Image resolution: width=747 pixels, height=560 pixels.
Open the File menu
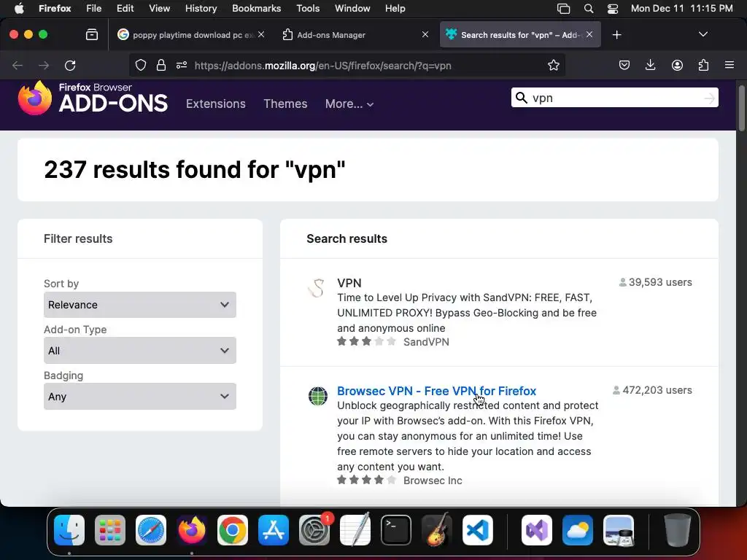point(93,9)
